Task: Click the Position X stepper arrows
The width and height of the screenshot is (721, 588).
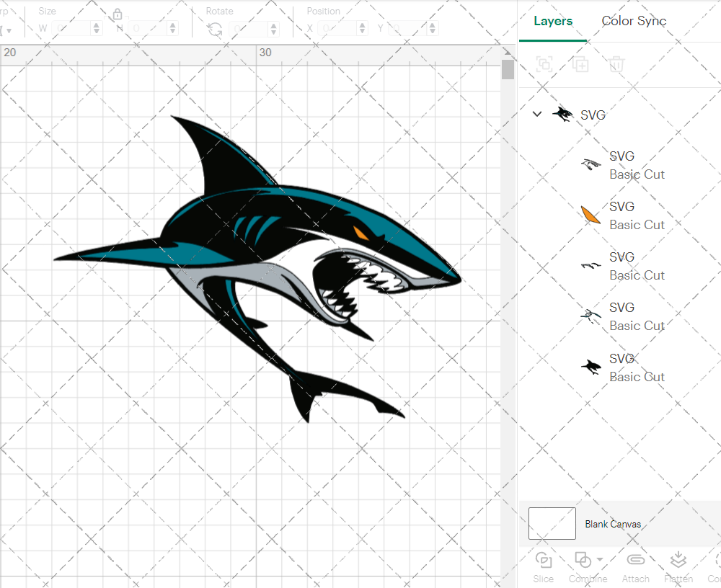Action: coord(363,29)
